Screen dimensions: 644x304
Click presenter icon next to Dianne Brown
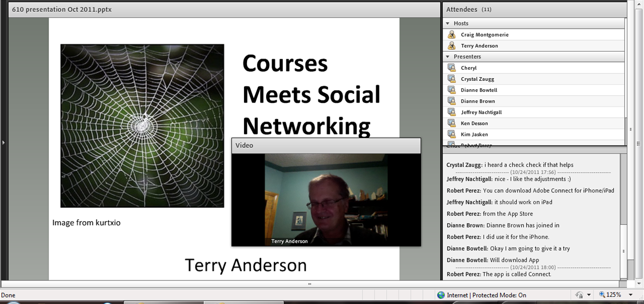[452, 101]
